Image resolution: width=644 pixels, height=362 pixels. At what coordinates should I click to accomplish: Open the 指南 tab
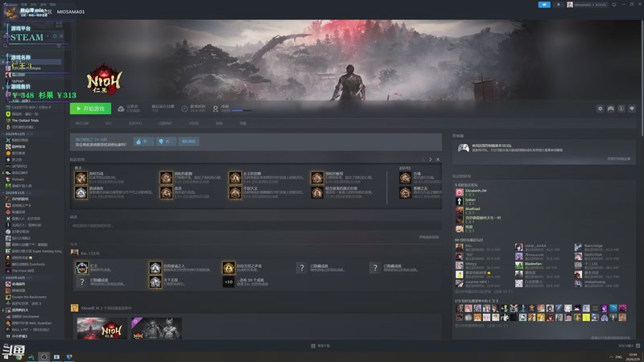tap(219, 123)
